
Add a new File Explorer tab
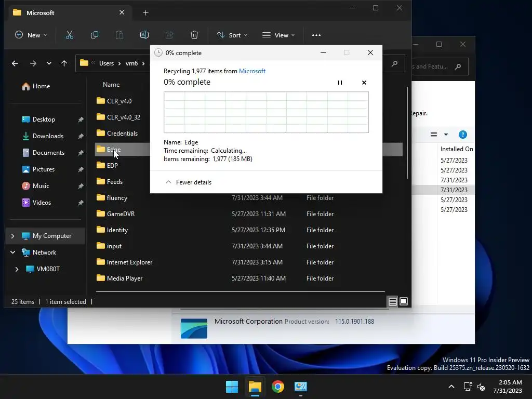(145, 13)
